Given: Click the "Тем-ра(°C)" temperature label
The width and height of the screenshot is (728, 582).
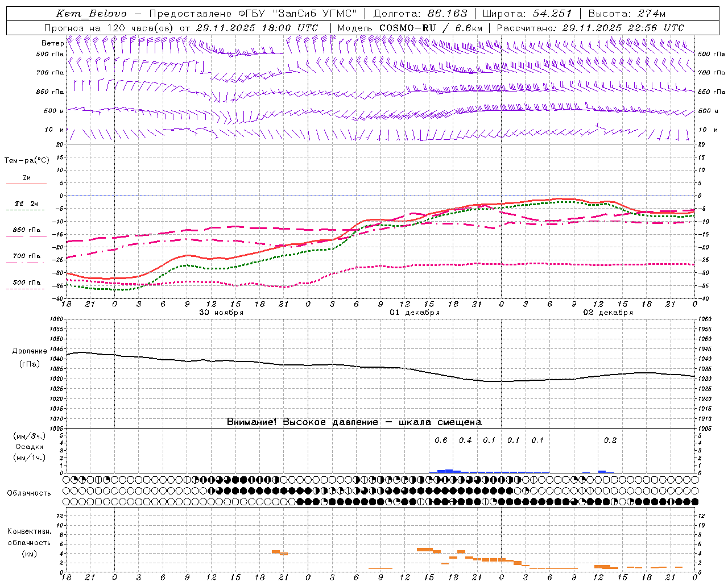Looking at the screenshot, I should coord(27,161).
